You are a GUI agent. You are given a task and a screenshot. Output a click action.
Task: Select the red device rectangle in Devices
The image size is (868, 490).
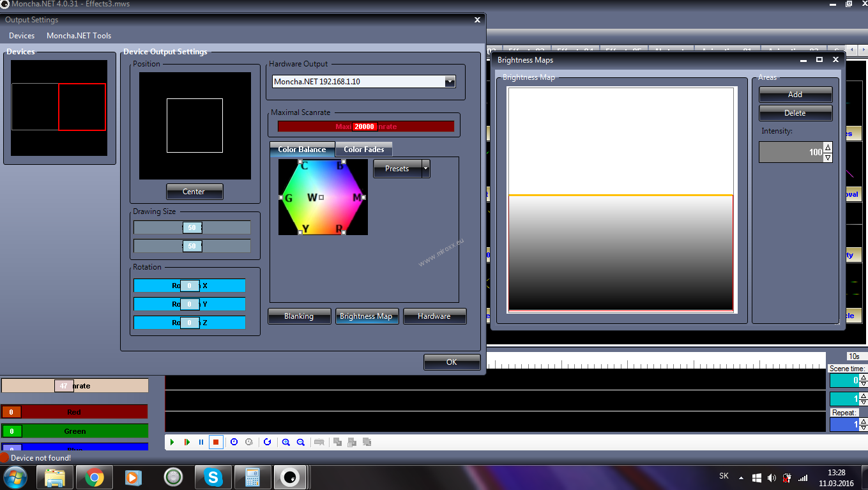(82, 107)
